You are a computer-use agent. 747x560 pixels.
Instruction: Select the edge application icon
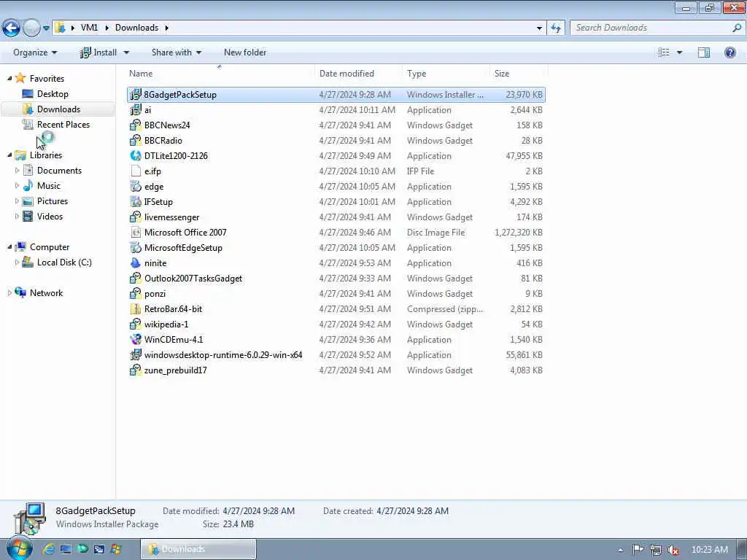[x=136, y=186]
